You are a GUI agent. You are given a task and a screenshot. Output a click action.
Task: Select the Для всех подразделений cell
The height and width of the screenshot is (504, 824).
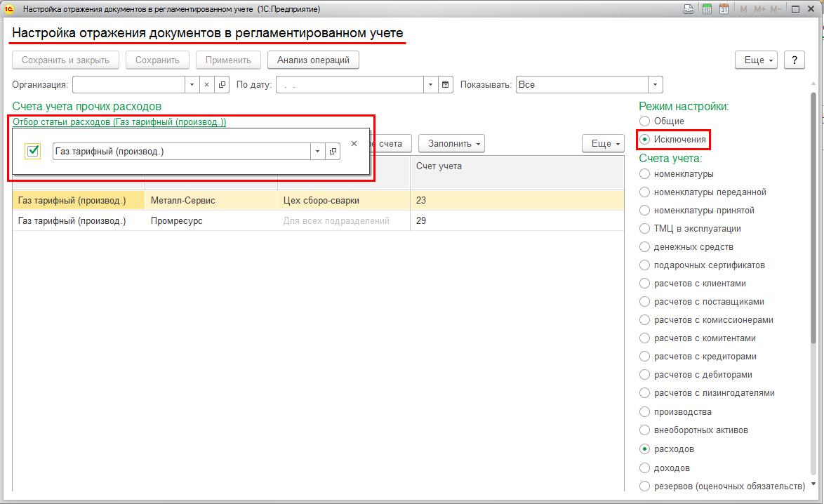click(344, 220)
